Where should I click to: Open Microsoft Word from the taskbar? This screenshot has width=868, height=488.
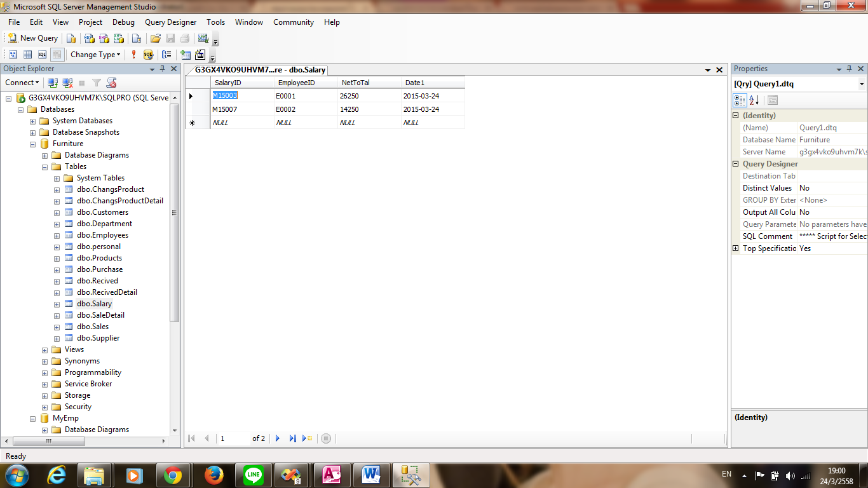[x=371, y=475]
